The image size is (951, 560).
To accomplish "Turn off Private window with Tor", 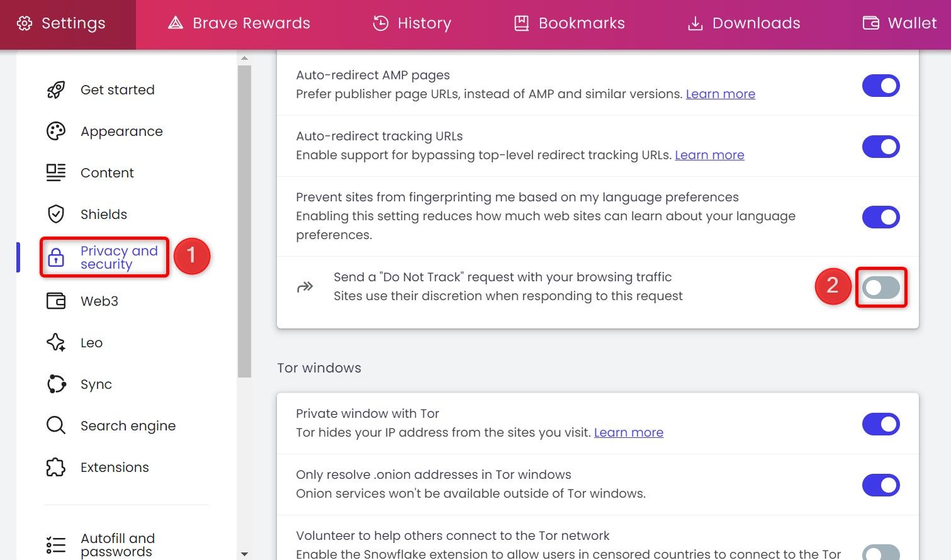I will coord(881,423).
